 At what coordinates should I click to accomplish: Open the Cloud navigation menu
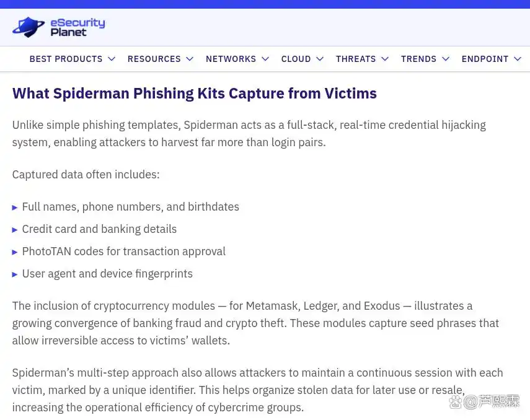296,59
